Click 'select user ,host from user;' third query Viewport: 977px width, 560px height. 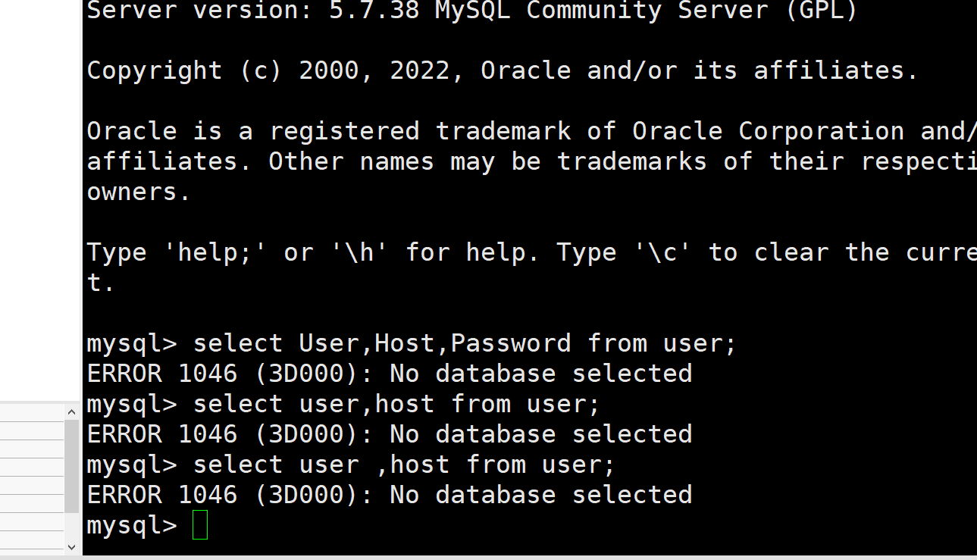404,465
